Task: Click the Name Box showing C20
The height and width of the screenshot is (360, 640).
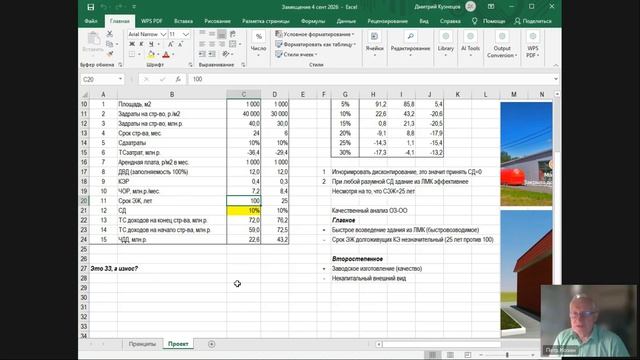Action: (101, 79)
